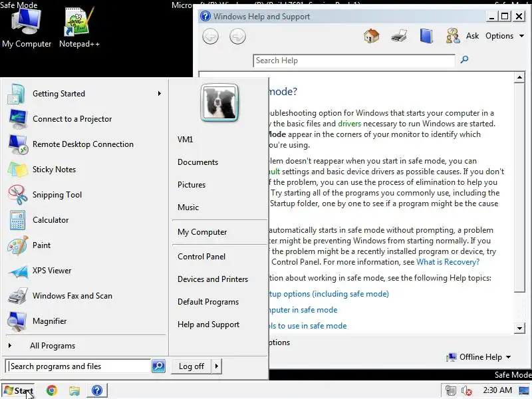
Task: Open startup options (including safe mode) link
Action: (x=329, y=294)
